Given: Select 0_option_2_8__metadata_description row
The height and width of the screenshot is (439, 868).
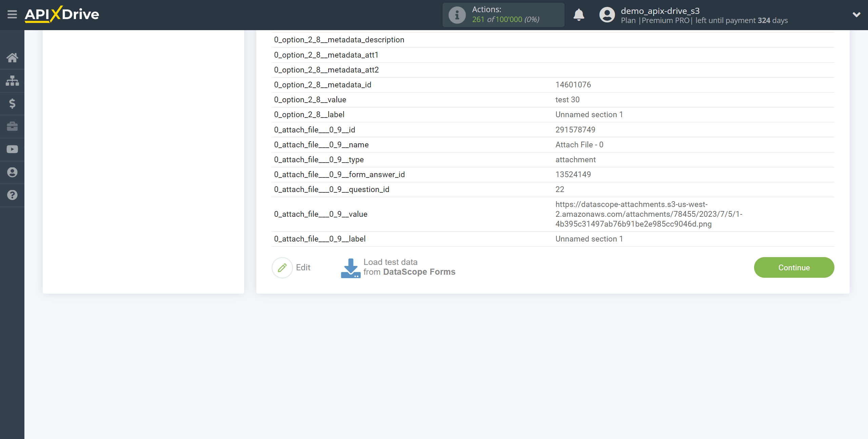Looking at the screenshot, I should click(339, 40).
